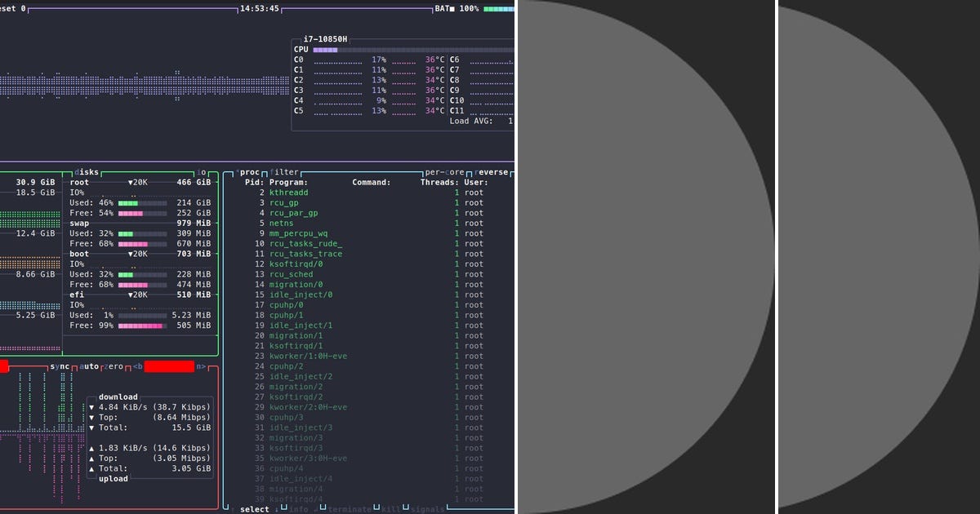Viewport: 980px width, 514px height.
Task: Click select in the bottom action bar
Action: tap(254, 508)
